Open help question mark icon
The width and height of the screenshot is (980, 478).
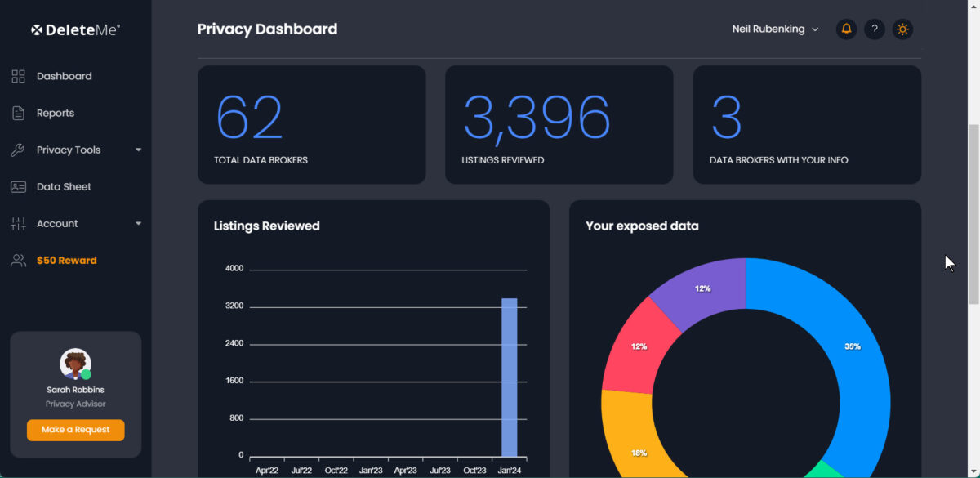875,29
